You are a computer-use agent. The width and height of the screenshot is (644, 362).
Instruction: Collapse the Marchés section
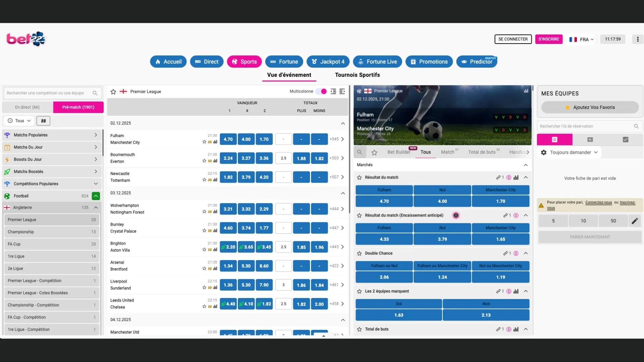(x=526, y=165)
